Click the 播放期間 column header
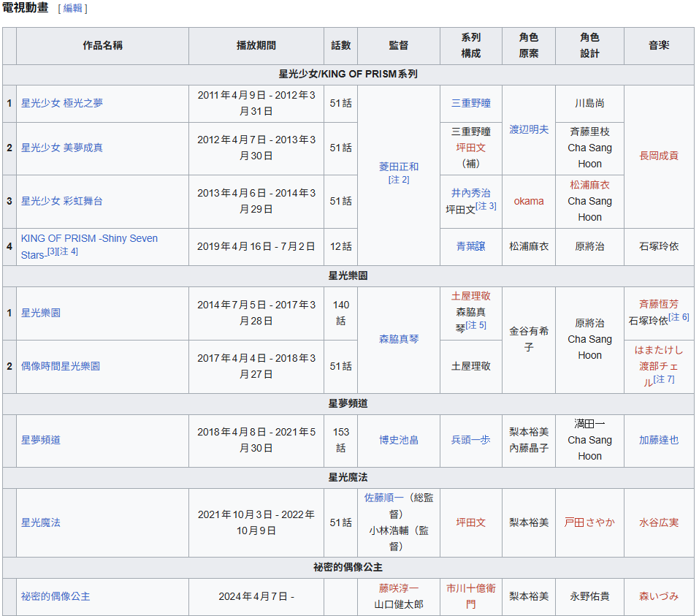The height and width of the screenshot is (616, 699). (x=256, y=45)
